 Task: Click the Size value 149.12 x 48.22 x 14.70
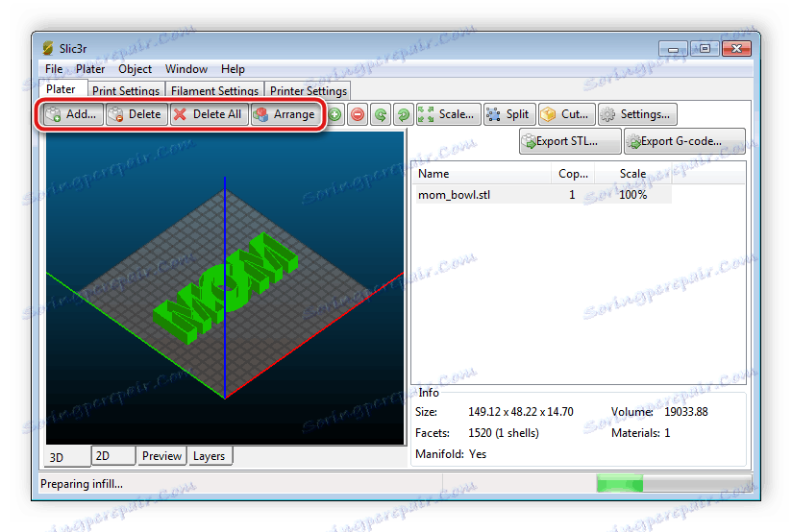tap(521, 412)
